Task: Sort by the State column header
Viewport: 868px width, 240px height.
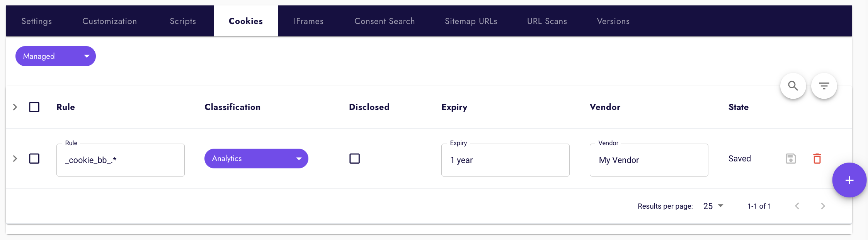Action: pyautogui.click(x=739, y=107)
